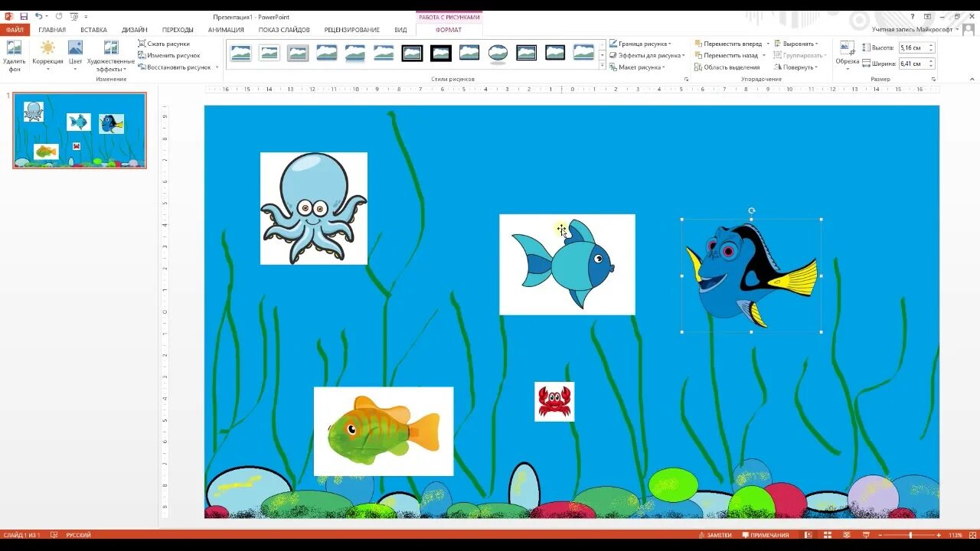Click the Обрезка (Crop) tool icon
980x551 pixels.
point(847,47)
